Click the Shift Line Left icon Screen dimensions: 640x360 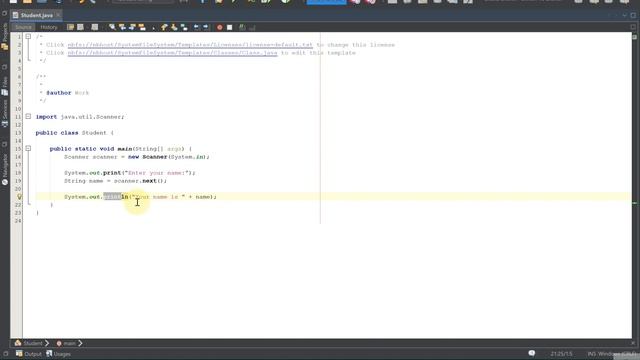coord(196,27)
